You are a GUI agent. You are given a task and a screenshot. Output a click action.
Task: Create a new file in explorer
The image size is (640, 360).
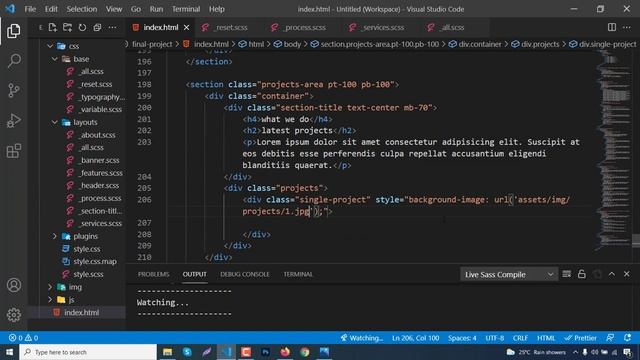(53, 27)
